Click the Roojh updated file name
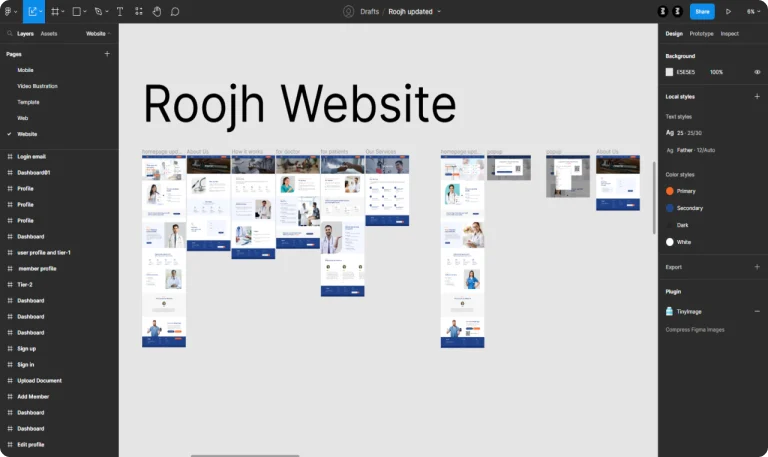The width and height of the screenshot is (768, 457). tap(410, 11)
